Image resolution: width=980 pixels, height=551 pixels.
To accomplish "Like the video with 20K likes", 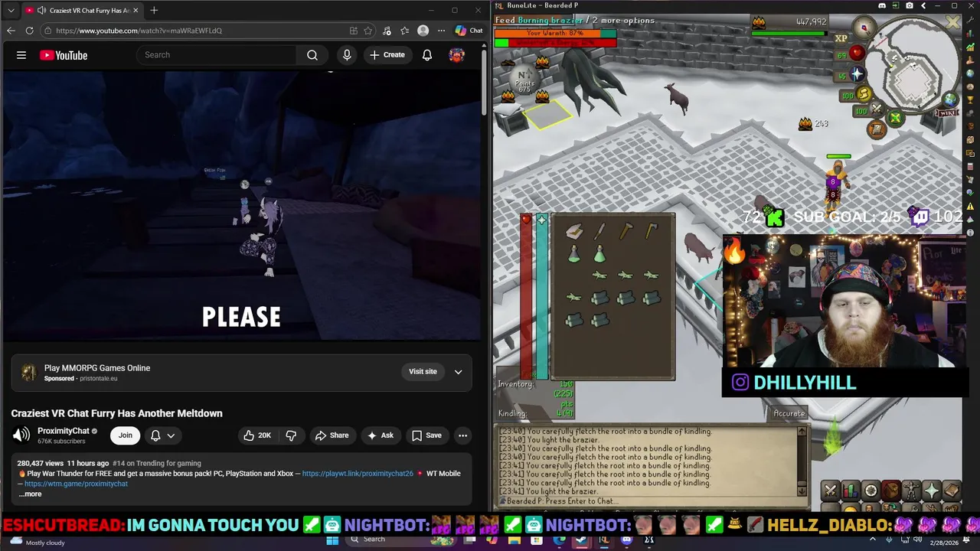I will 257,435.
